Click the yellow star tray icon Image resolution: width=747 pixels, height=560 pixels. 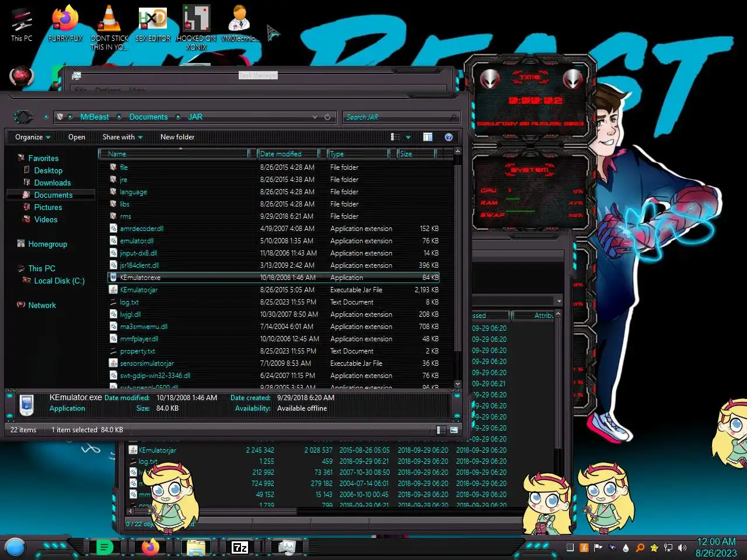pos(654,548)
